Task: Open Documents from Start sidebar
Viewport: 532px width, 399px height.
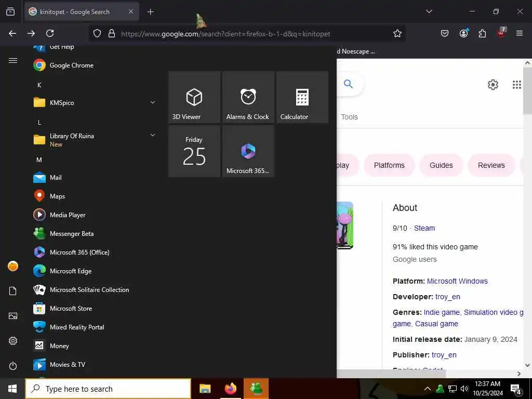Action: 13,291
